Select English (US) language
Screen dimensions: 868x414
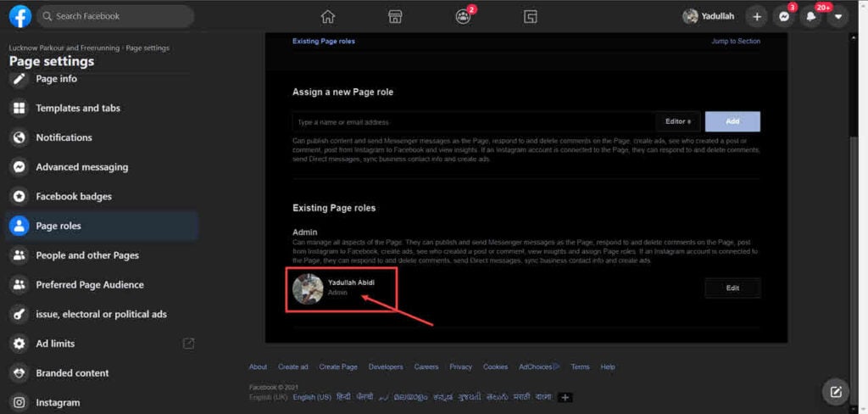[x=312, y=397]
